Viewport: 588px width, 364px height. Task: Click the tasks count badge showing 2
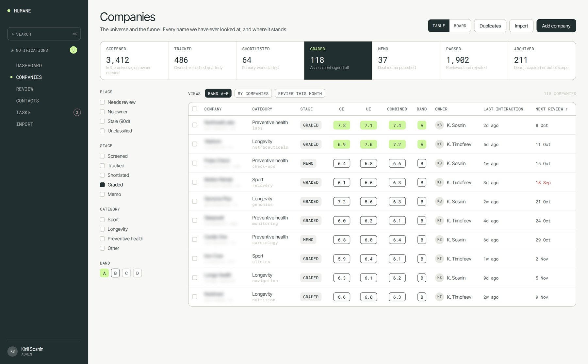coord(77,112)
